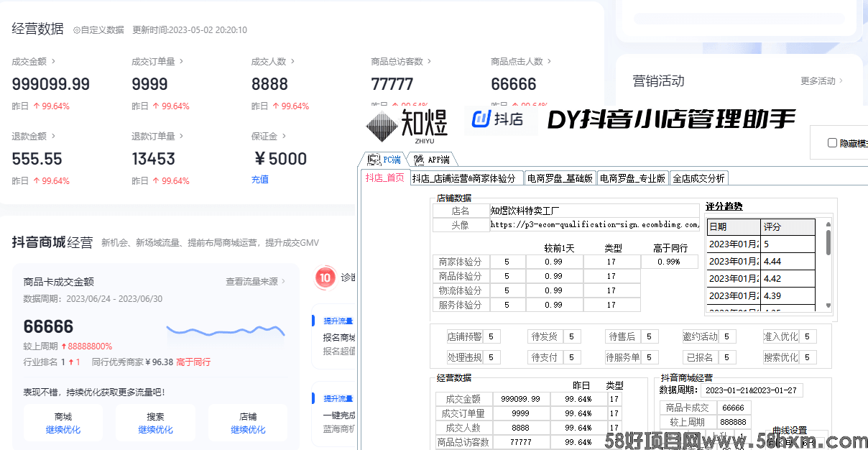Tick the 隐藏模式 checkbox
868x450 pixels.
pyautogui.click(x=832, y=143)
